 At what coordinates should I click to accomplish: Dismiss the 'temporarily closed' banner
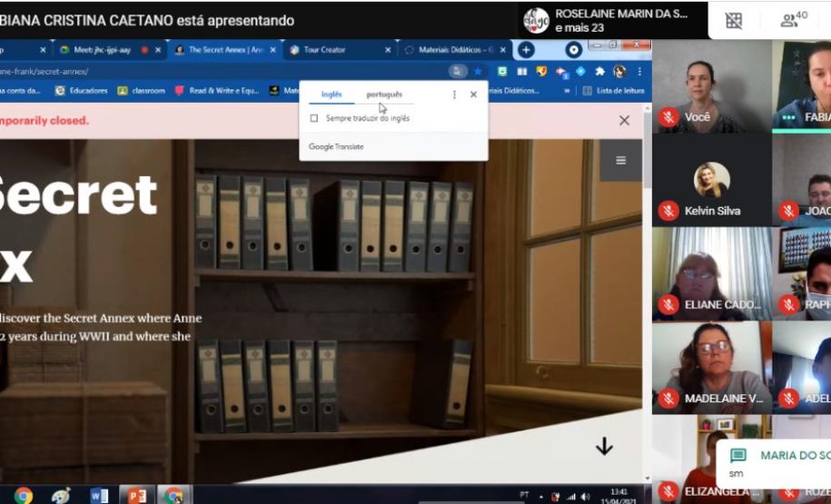(624, 120)
